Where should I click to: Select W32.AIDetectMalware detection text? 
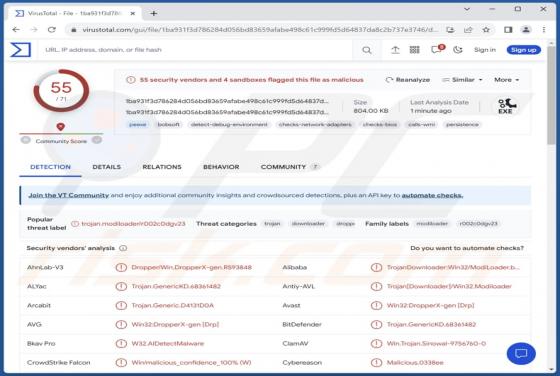click(168, 344)
